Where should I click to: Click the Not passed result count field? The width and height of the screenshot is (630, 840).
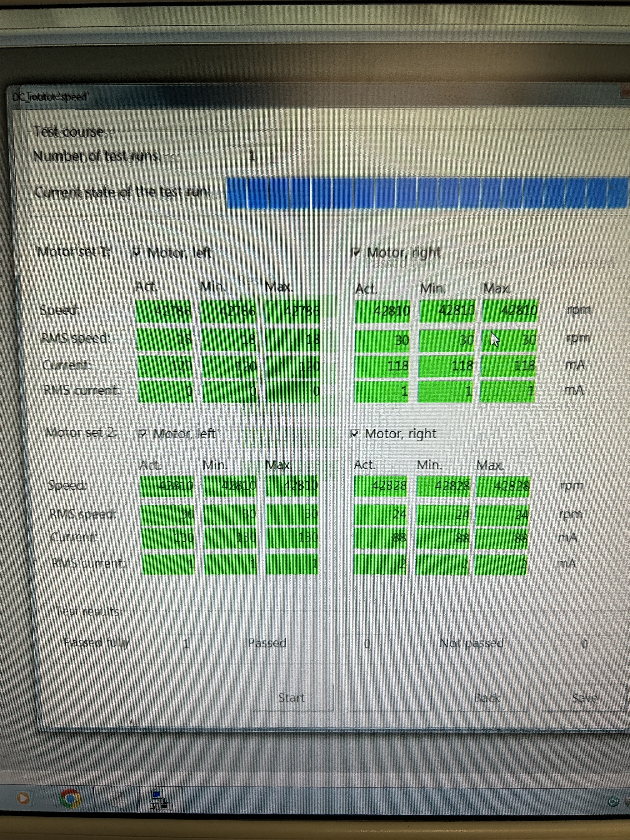coord(584,644)
